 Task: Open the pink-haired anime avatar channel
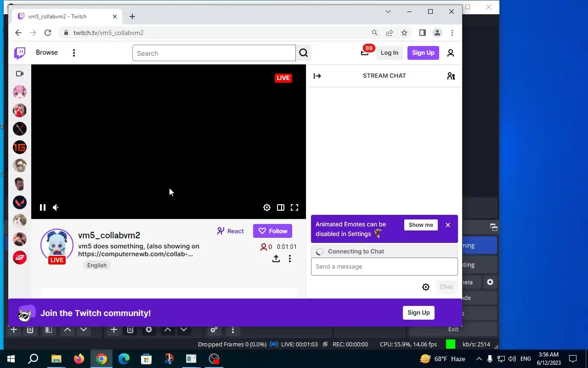coord(20,92)
